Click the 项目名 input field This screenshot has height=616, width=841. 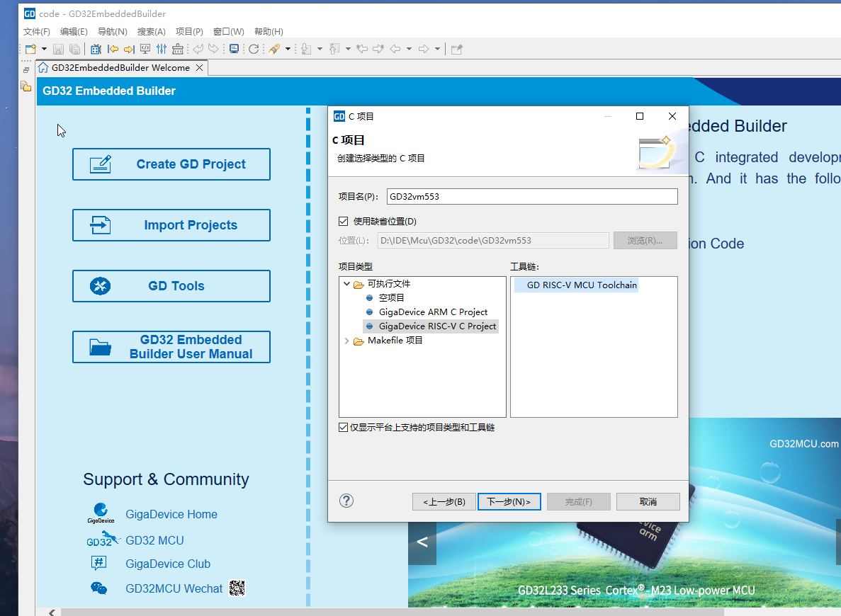[531, 197]
